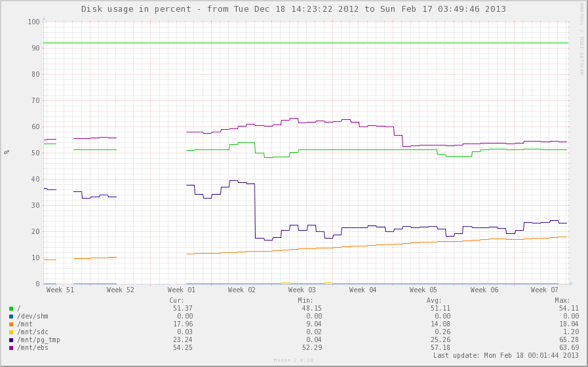Click the 100 label on the y-axis

(33, 22)
